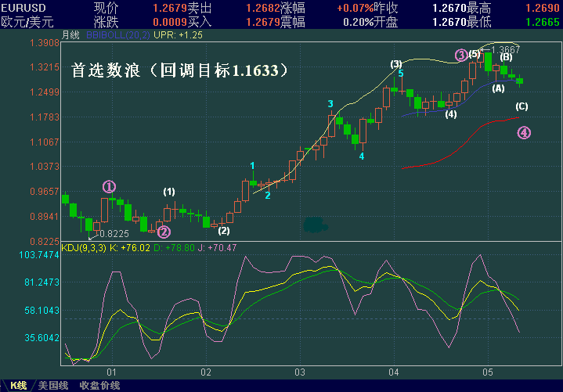563x392 pixels.
Task: Click the D: +78.80 reading
Action: pyautogui.click(x=174, y=248)
